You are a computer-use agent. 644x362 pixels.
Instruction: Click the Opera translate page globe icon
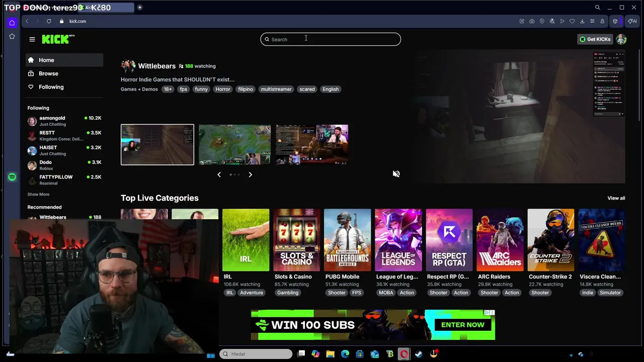click(552, 21)
